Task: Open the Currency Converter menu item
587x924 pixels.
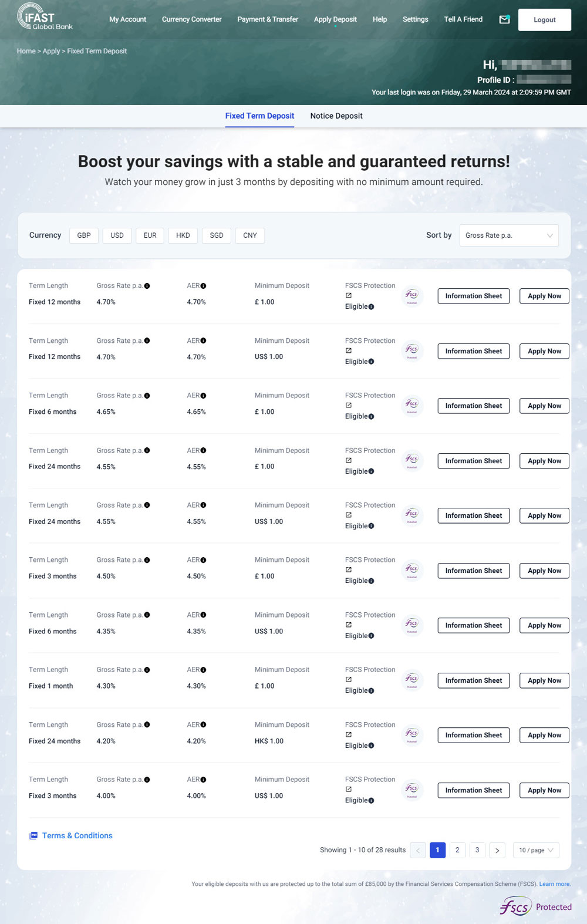Action: (x=191, y=19)
